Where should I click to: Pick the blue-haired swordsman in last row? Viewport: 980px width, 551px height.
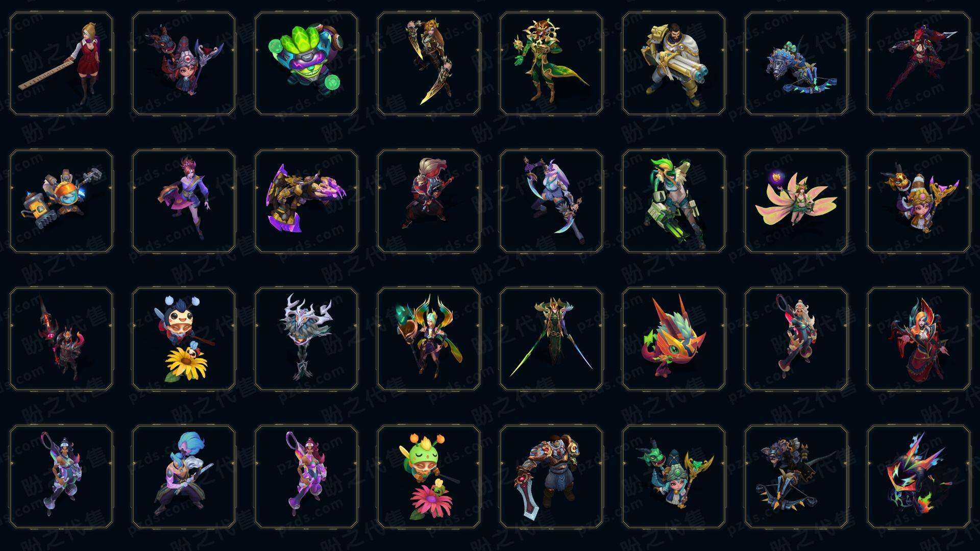coord(184,477)
